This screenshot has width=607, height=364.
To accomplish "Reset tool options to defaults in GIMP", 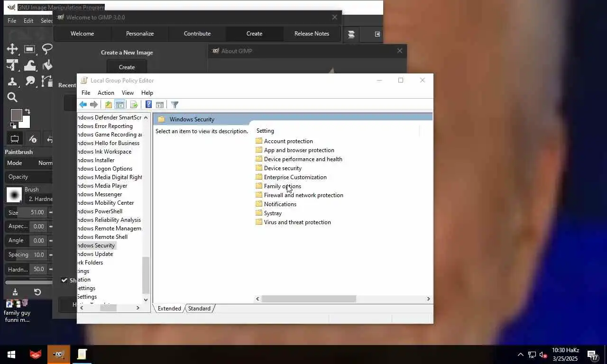I will (37, 292).
